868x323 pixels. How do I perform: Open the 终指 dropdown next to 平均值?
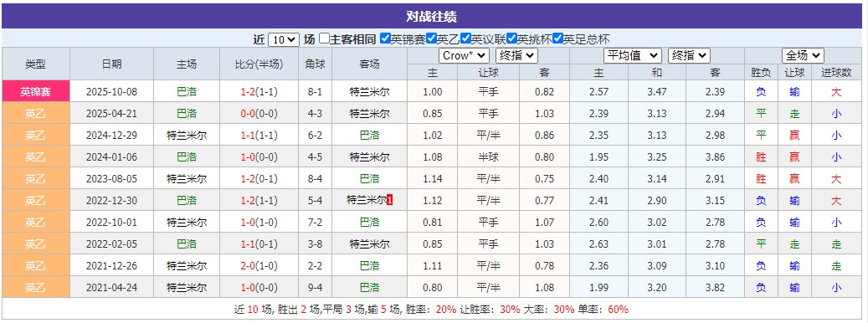tap(689, 56)
